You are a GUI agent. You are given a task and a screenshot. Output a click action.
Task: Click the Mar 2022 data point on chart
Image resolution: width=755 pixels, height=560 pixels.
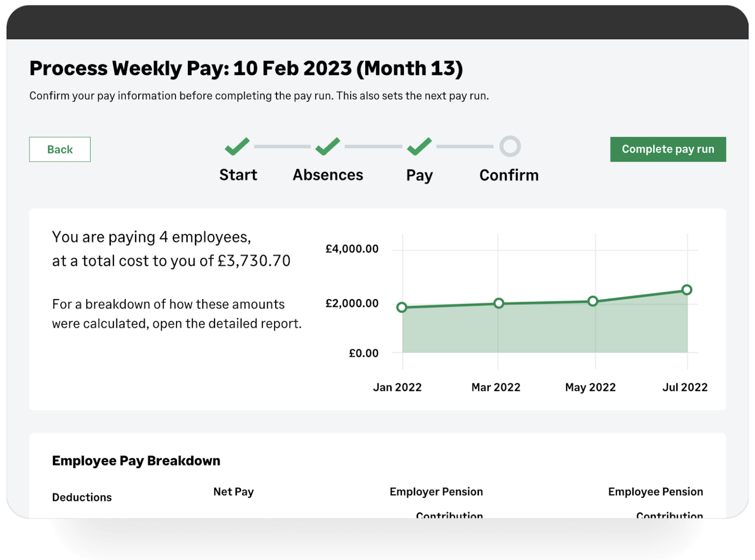pyautogui.click(x=498, y=303)
